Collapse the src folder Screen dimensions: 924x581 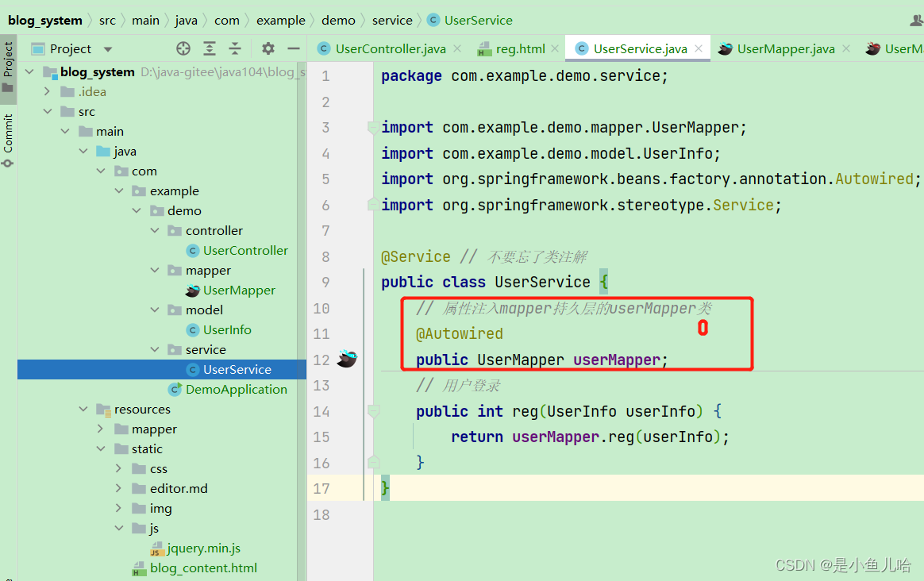[47, 111]
